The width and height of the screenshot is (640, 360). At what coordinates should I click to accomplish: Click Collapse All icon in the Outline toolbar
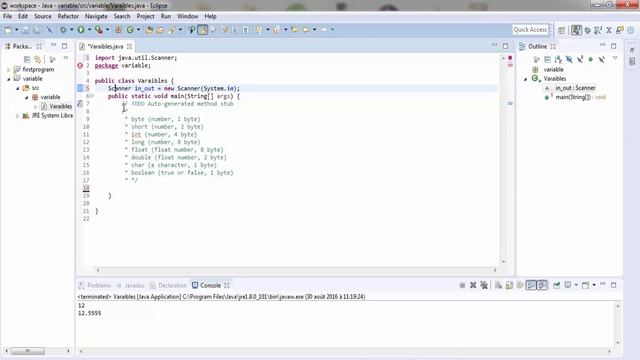[x=547, y=60]
